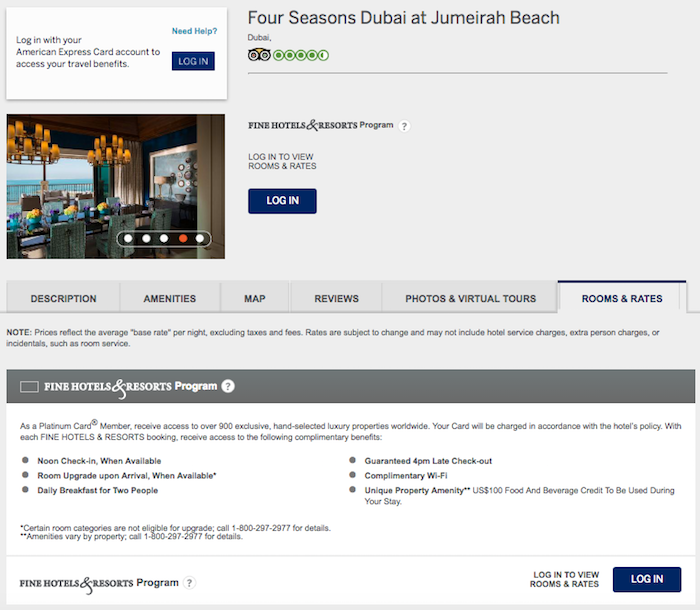Open the hotel dining room photo
The width and height of the screenshot is (700, 610).
[x=116, y=186]
